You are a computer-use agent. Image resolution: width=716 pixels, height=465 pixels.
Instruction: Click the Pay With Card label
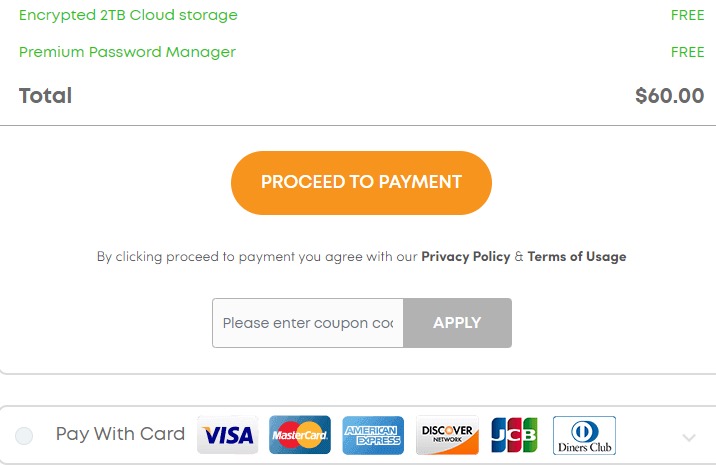[120, 434]
